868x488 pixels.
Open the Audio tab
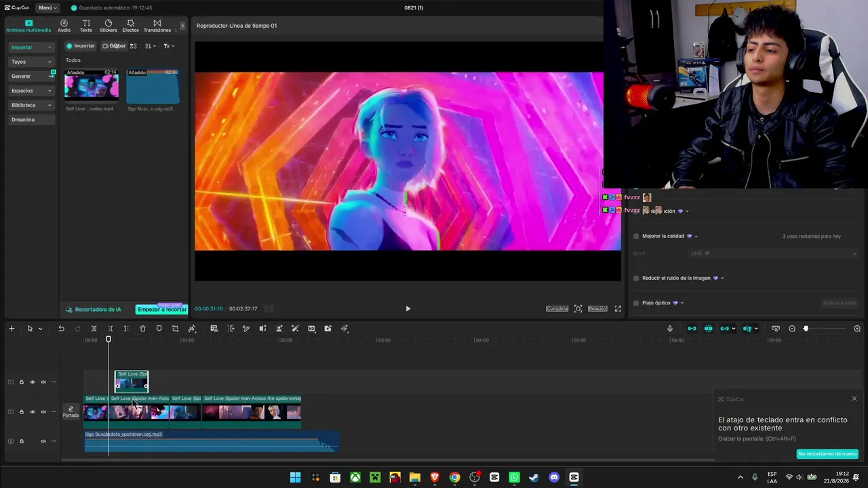[64, 26]
